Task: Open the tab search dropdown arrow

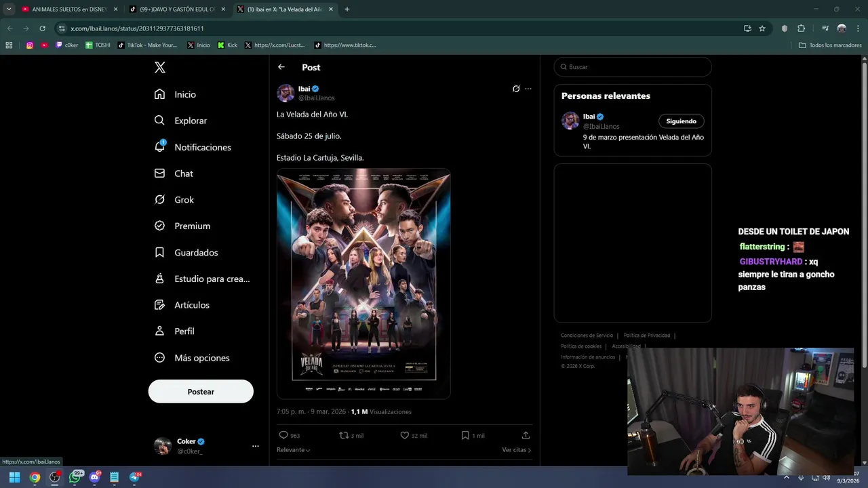Action: [9, 9]
